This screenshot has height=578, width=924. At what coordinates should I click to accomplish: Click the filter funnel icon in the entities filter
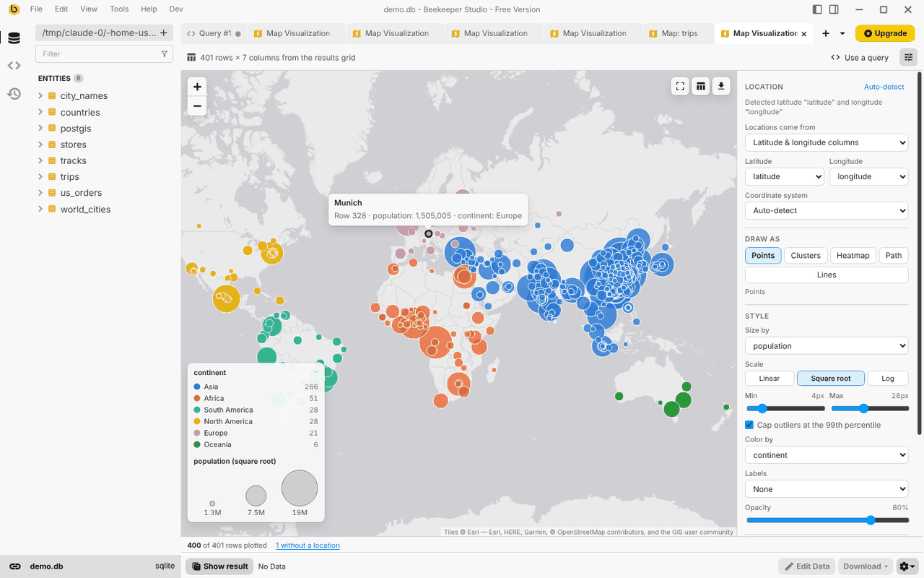click(165, 54)
